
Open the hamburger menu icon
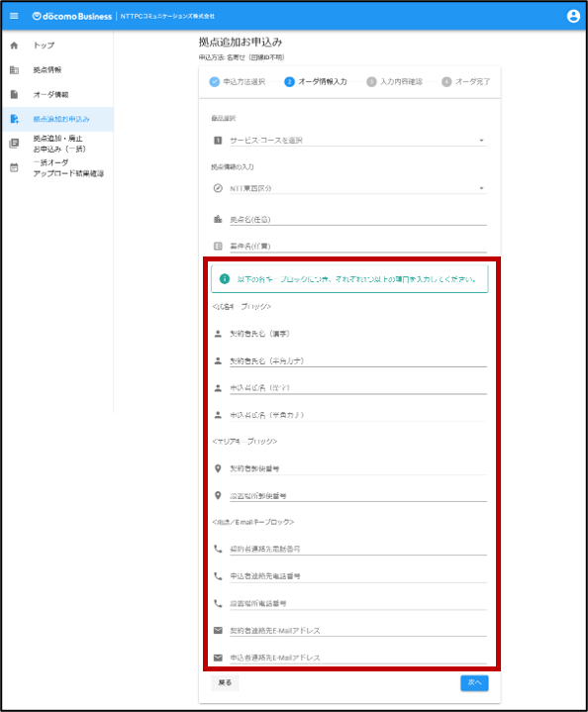(x=14, y=16)
